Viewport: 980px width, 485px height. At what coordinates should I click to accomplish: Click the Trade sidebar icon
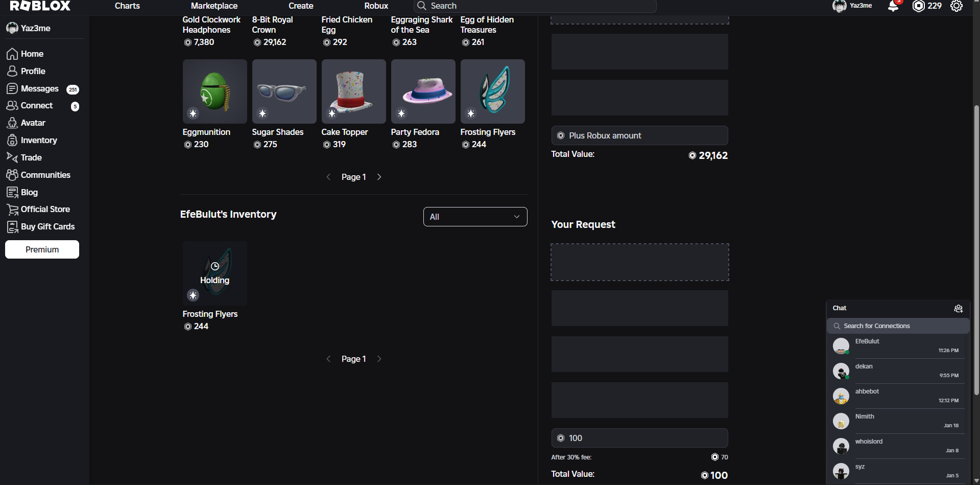[12, 157]
